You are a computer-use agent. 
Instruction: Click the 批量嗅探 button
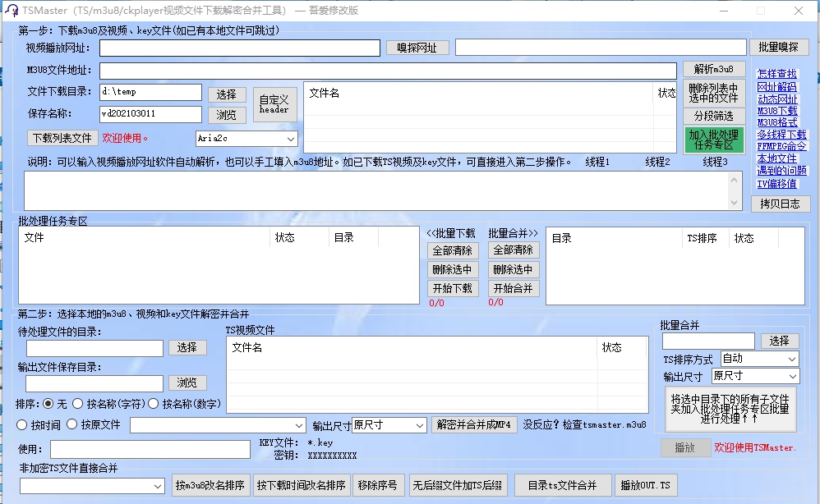779,47
